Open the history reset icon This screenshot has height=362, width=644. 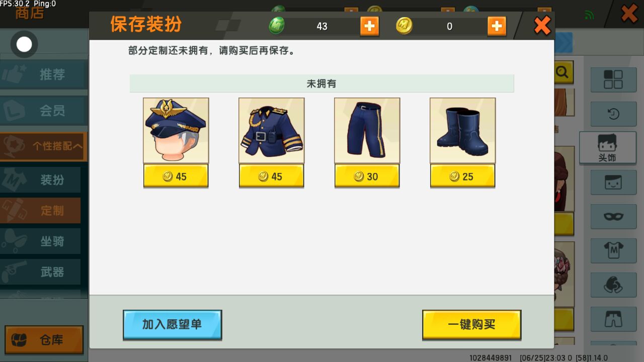click(613, 114)
